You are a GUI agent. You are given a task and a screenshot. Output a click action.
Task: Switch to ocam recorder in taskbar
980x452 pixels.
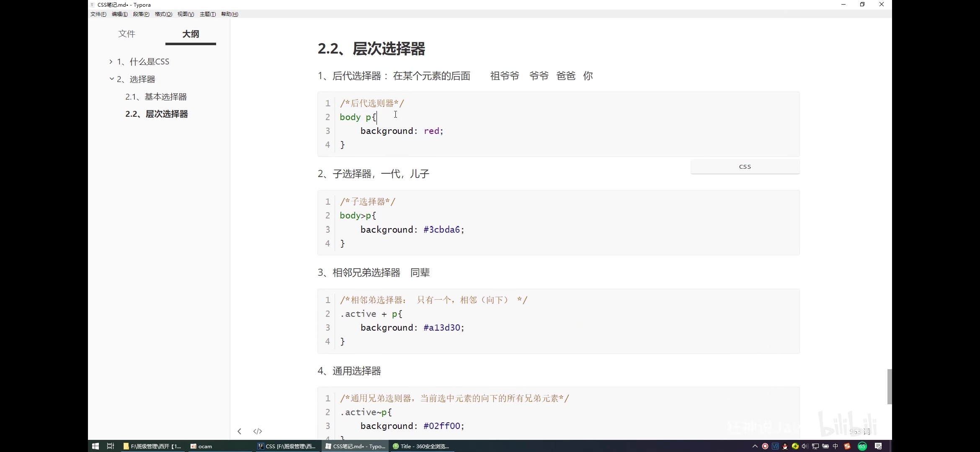(x=201, y=446)
